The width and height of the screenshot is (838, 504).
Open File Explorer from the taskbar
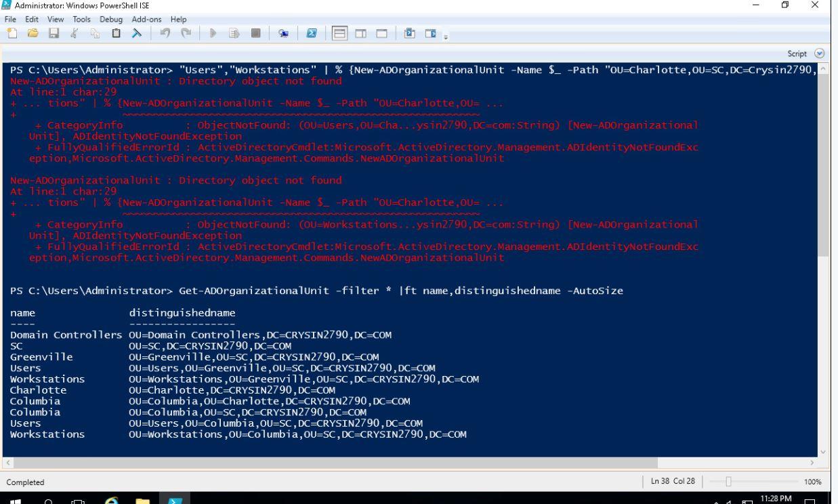[141, 501]
